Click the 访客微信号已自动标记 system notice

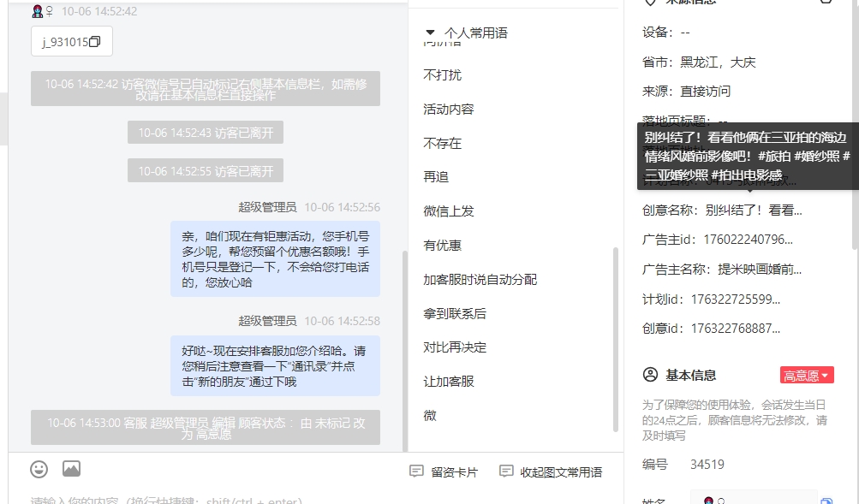206,89
